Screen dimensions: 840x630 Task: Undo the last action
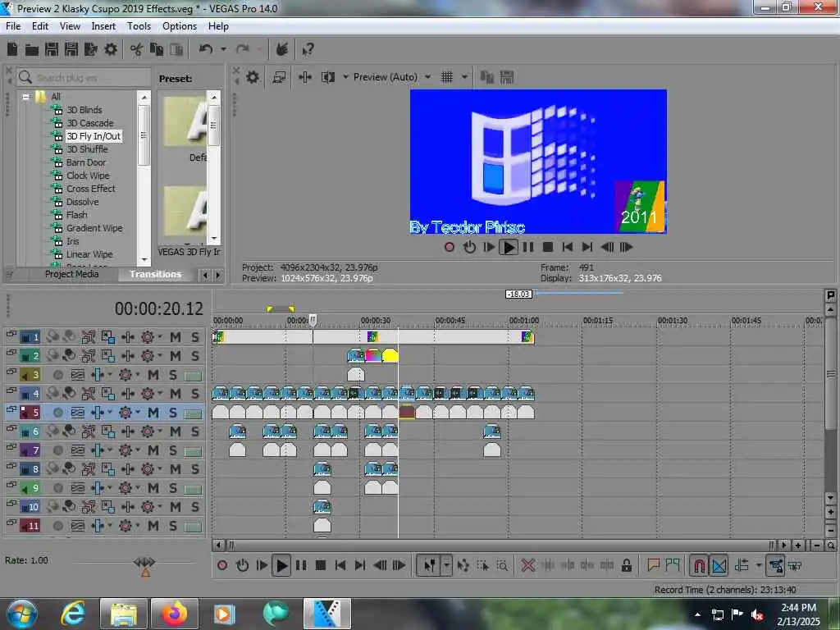[x=206, y=49]
